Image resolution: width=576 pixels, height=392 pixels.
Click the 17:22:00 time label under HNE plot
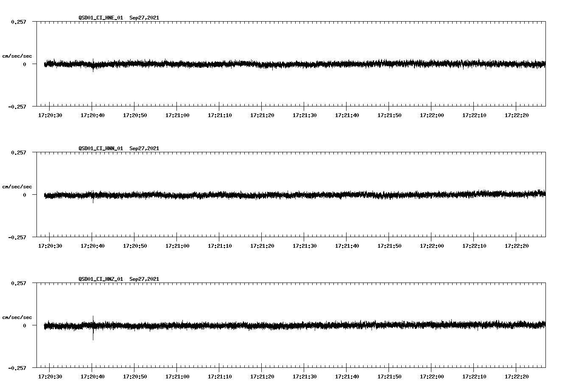pyautogui.click(x=432, y=115)
